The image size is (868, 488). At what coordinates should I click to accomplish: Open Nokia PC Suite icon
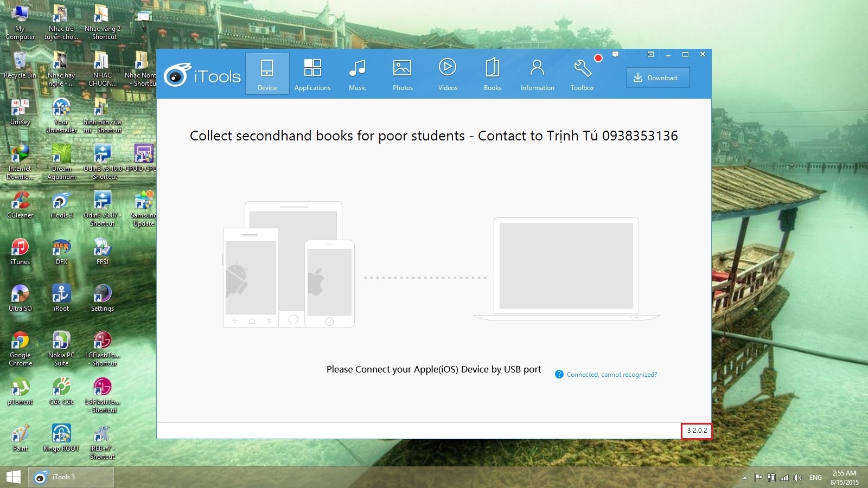click(61, 349)
